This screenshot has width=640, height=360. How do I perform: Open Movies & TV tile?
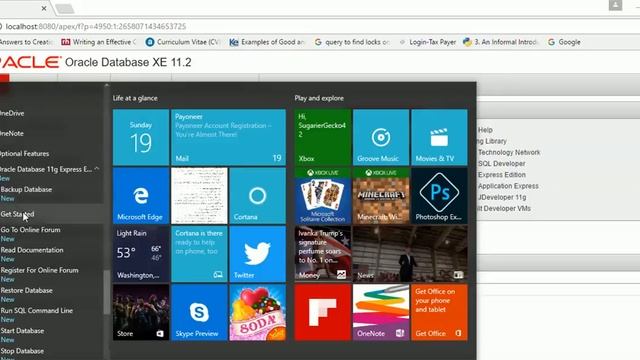coord(439,137)
